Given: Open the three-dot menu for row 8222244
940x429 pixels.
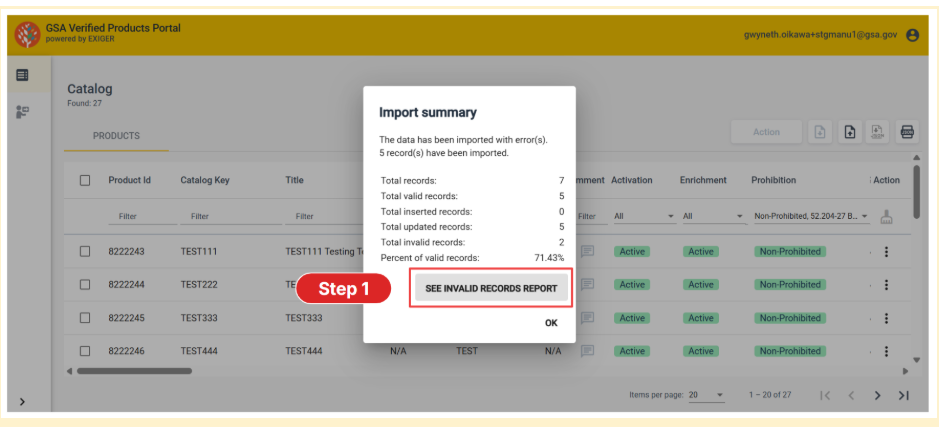Looking at the screenshot, I should (x=886, y=285).
